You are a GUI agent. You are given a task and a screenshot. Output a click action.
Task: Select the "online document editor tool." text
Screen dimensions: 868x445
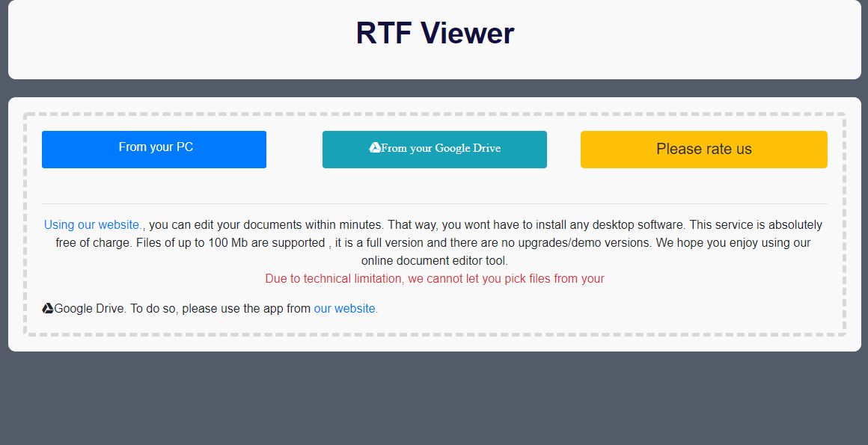[435, 261]
